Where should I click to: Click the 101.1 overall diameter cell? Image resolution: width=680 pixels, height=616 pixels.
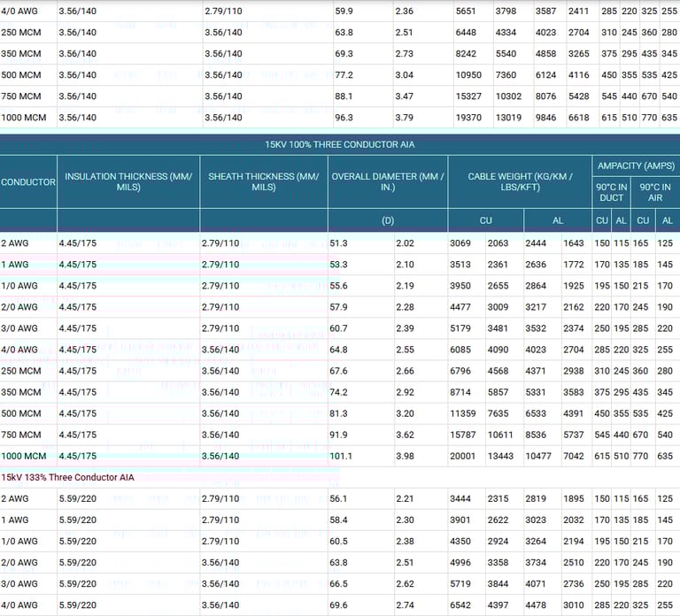click(342, 456)
